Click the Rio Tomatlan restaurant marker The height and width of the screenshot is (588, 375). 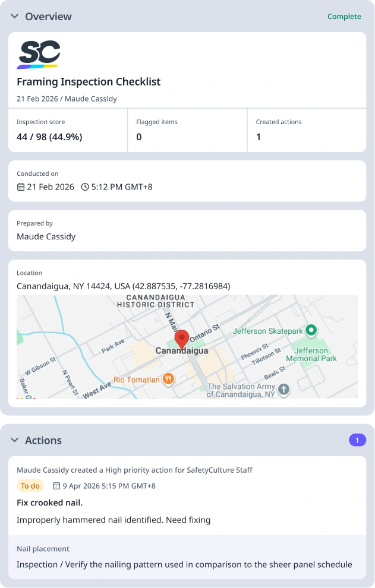[168, 379]
